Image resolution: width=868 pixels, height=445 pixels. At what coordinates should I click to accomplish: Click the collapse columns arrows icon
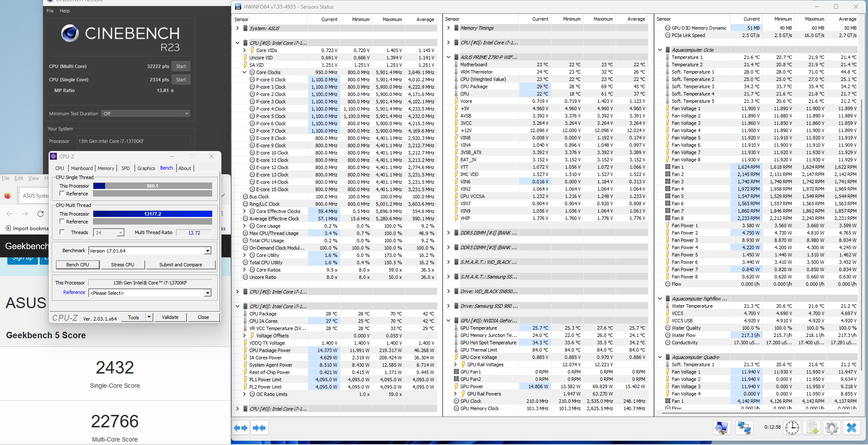click(x=259, y=428)
